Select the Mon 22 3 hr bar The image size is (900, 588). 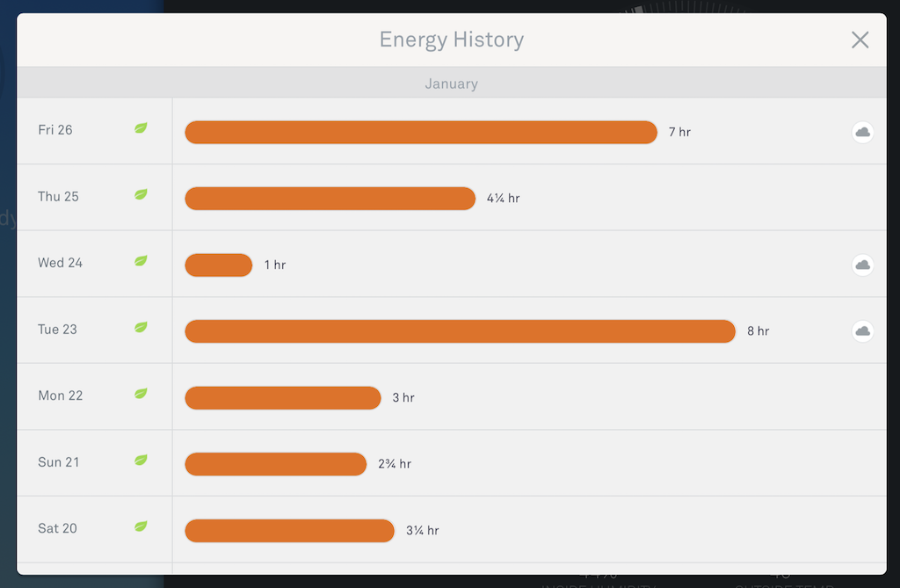tap(283, 398)
